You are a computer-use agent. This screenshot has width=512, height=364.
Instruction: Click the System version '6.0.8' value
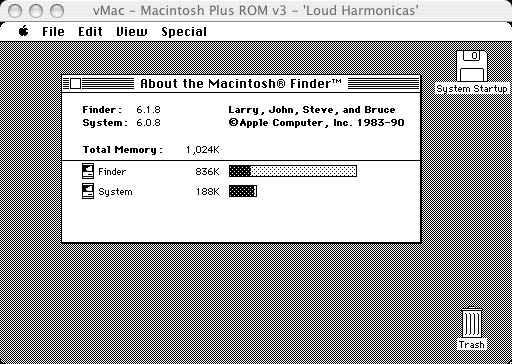(x=148, y=123)
